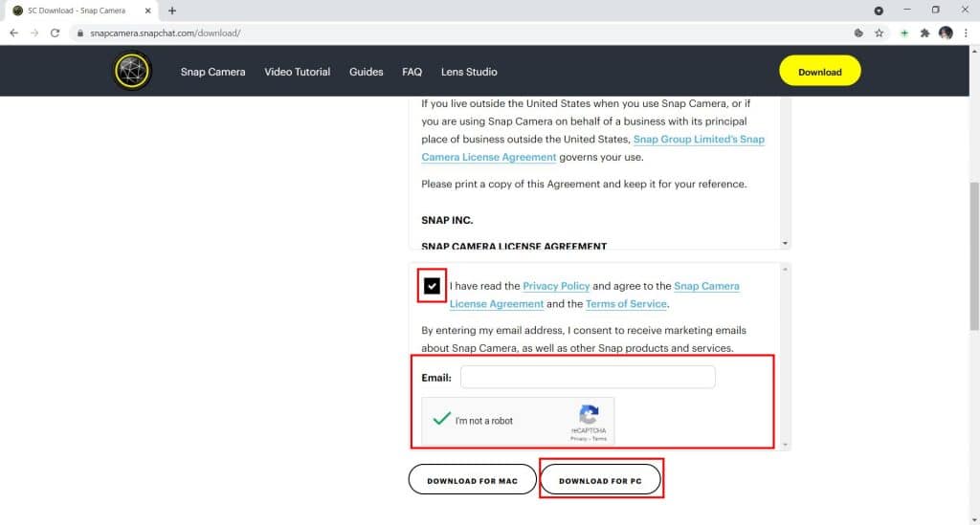Click the Snap Camera logo icon
The height and width of the screenshot is (525, 980).
point(132,71)
